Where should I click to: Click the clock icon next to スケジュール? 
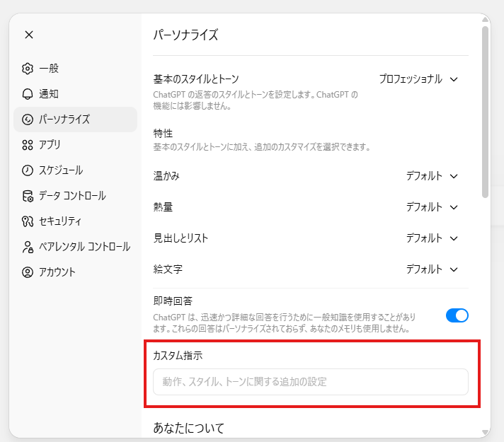coord(28,170)
